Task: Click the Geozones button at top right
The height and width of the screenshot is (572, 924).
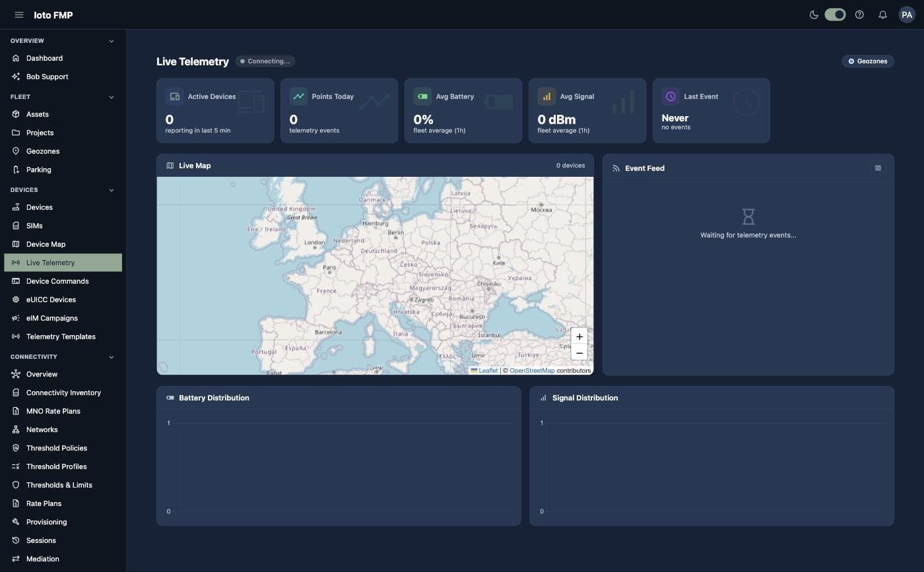Action: [x=868, y=61]
